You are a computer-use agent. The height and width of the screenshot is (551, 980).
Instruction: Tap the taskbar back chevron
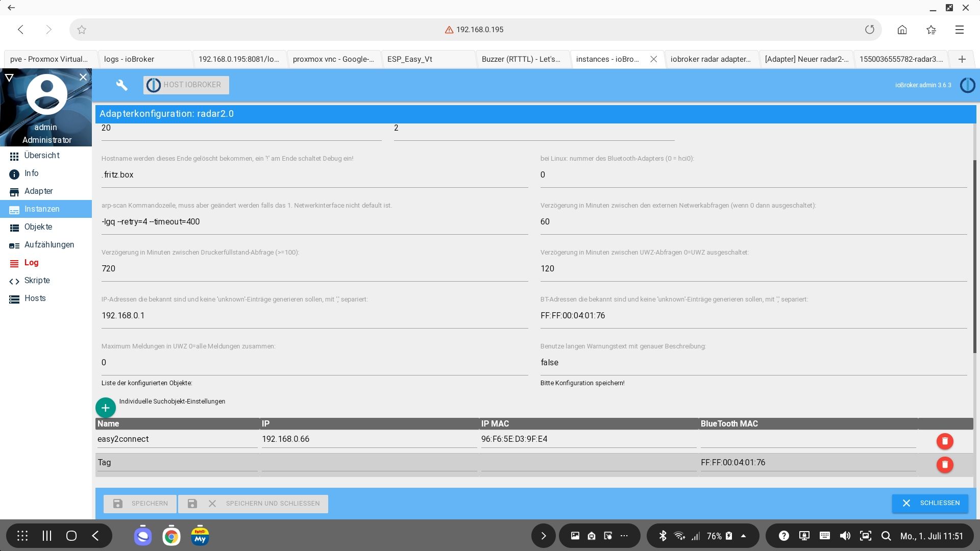click(95, 536)
